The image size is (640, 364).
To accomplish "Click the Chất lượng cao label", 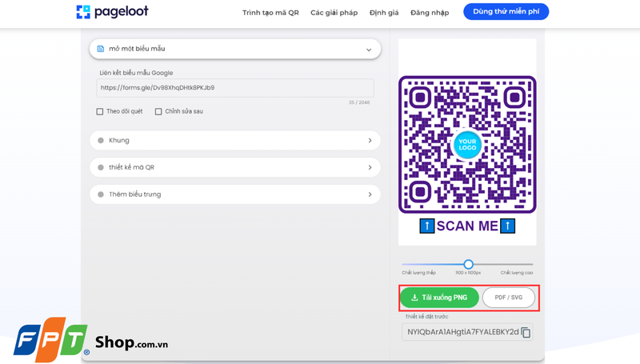I will 517,273.
